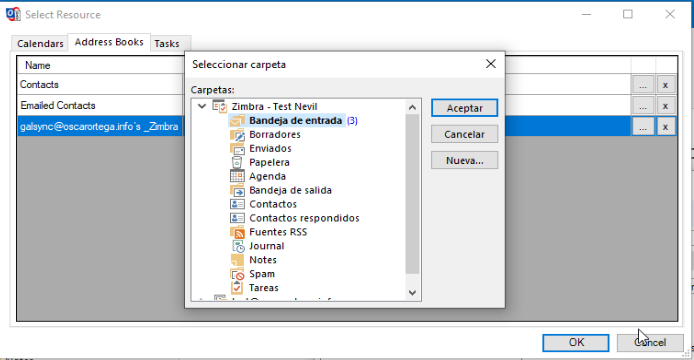Click the browse ... button in galsync row

[643, 127]
